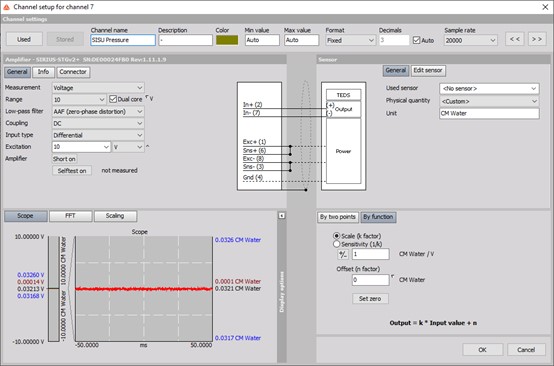Close the Channel setup dialog
Viewport: 554px width, 366px height.
(x=545, y=7)
